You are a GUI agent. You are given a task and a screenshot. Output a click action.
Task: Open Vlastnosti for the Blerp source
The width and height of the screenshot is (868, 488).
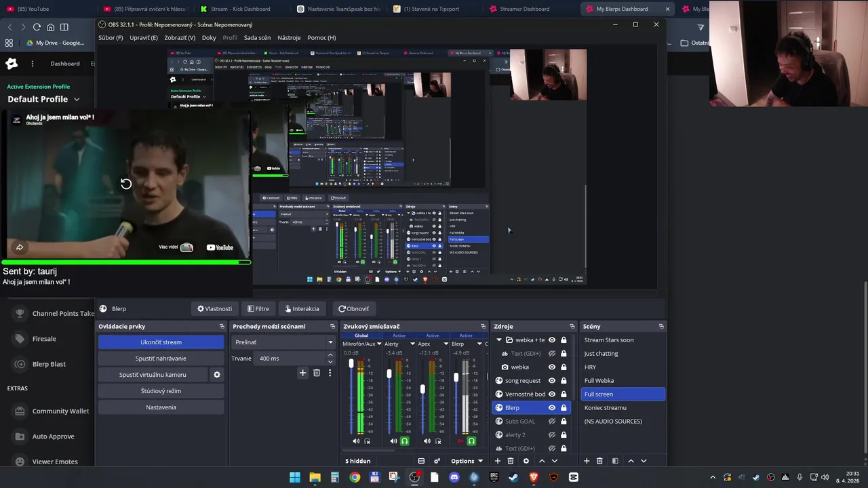[x=214, y=308]
